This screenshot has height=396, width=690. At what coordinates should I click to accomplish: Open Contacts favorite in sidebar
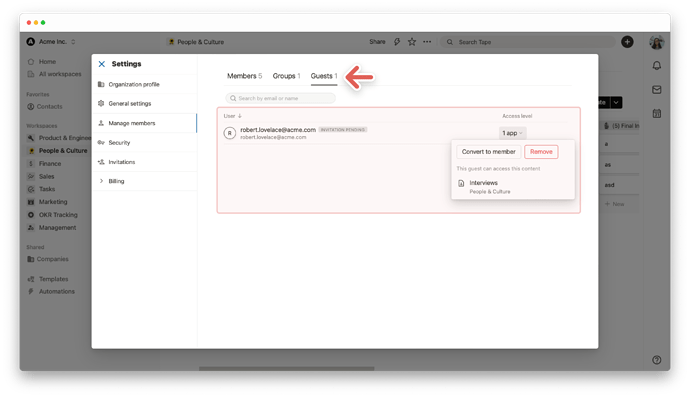coord(45,107)
